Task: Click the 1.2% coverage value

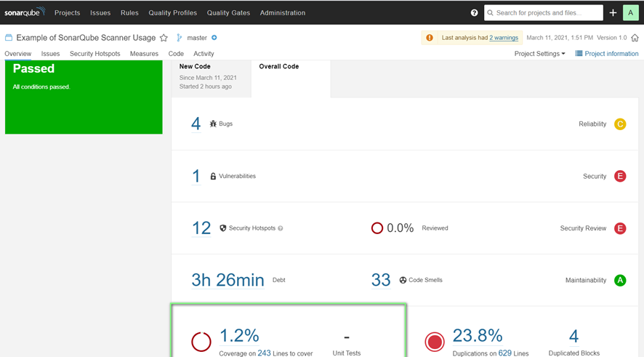Action: click(x=239, y=336)
